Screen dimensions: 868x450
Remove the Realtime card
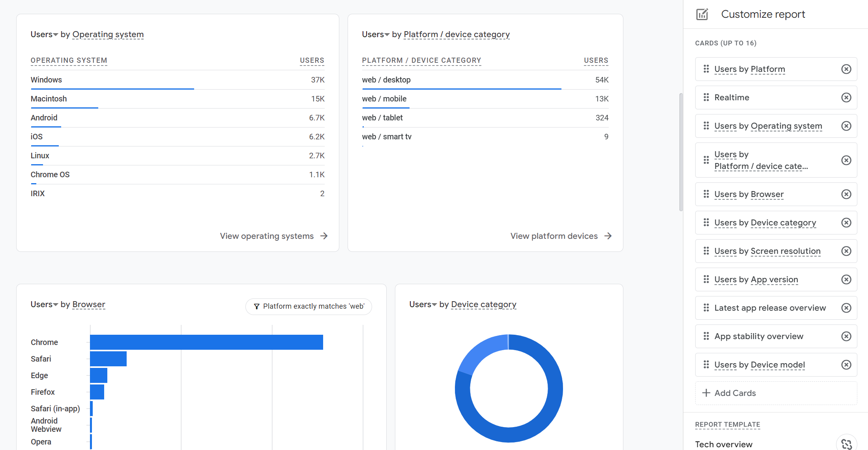click(846, 97)
